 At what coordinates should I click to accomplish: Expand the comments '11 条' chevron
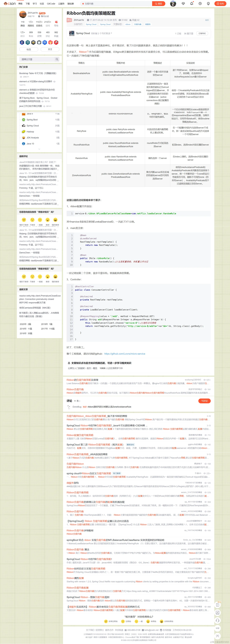point(80,401)
